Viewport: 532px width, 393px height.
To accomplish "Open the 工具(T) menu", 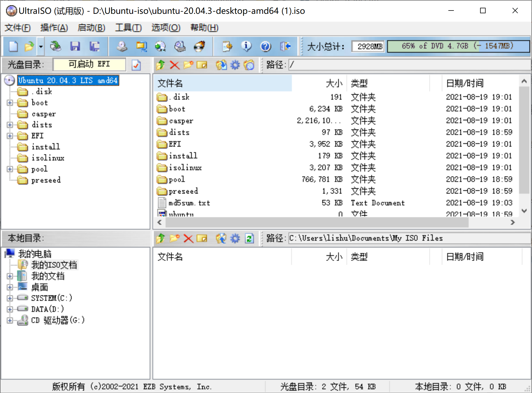I will tap(128, 28).
